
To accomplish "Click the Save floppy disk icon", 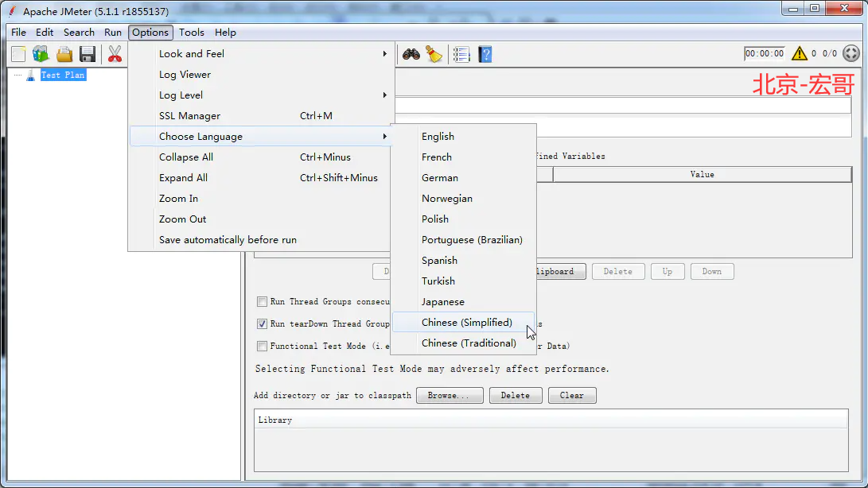I will pos(88,54).
